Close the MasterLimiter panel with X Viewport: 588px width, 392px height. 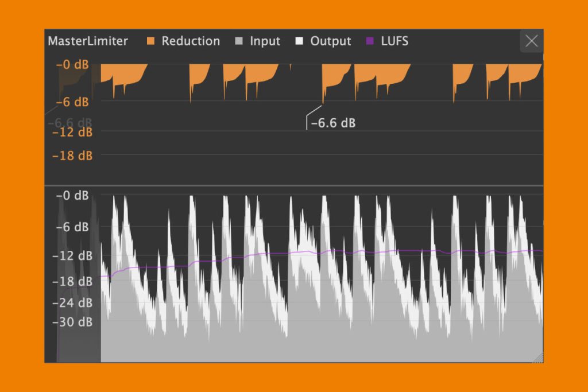[532, 41]
